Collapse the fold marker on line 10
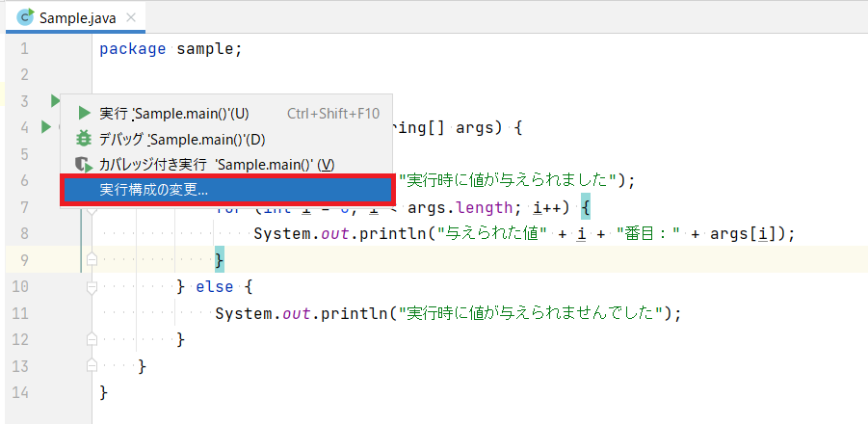 pos(92,287)
